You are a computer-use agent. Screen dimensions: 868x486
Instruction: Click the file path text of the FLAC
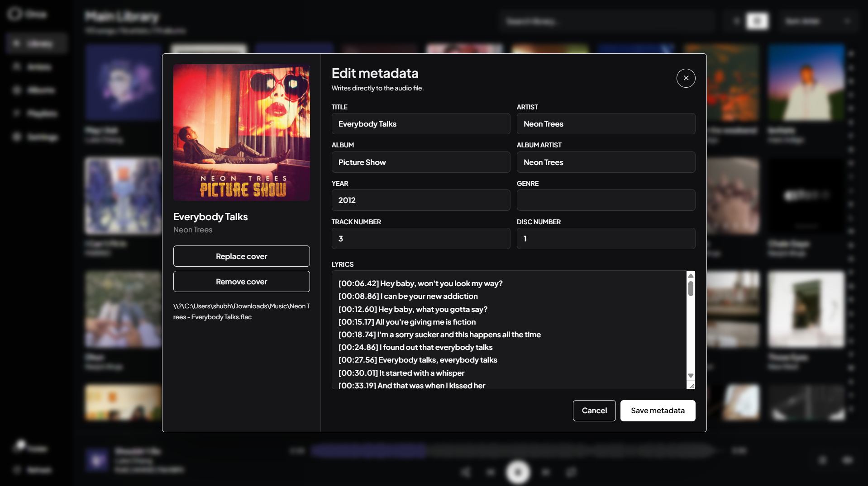click(x=241, y=311)
